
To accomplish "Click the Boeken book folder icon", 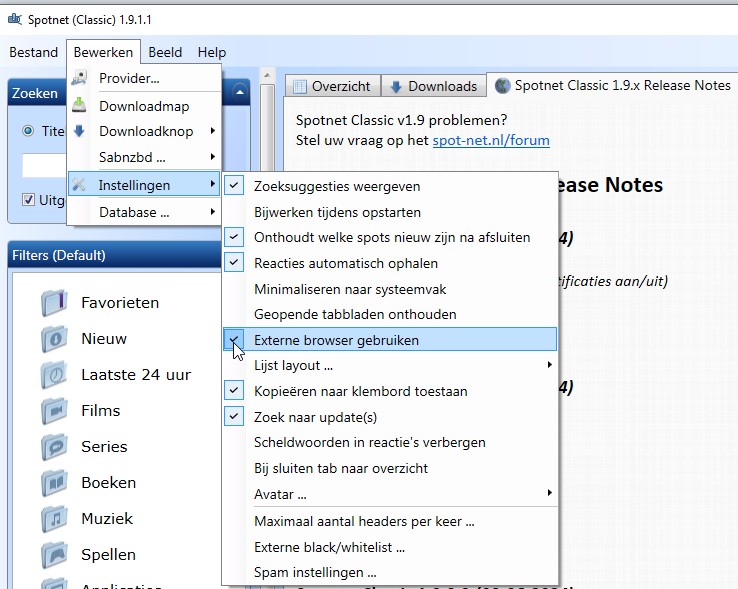I will click(x=54, y=483).
